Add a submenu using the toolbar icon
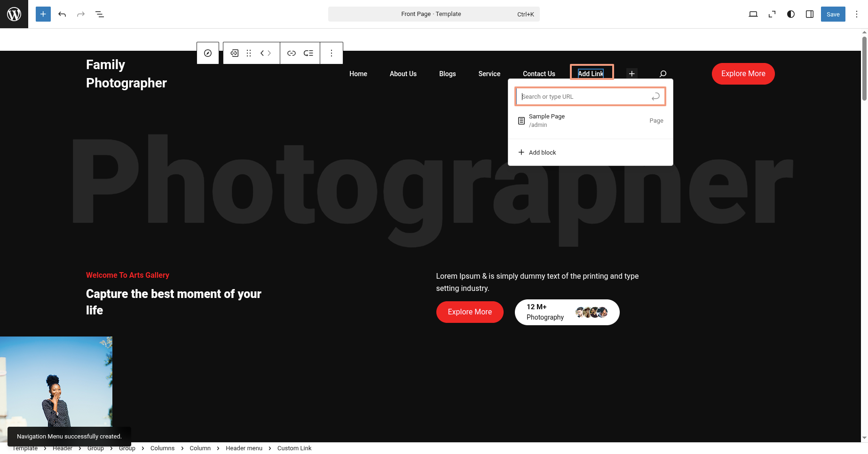Image resolution: width=868 pixels, height=454 pixels. pos(308,53)
